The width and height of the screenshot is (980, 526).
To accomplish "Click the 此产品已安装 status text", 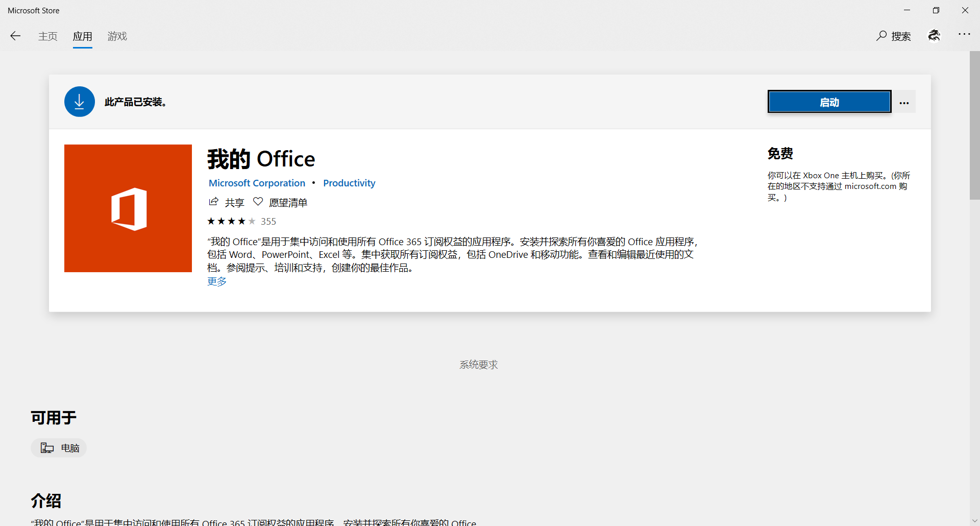I will pos(135,102).
